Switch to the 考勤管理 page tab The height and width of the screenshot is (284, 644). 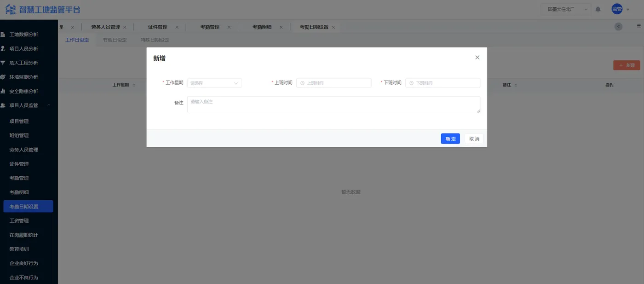pos(210,27)
